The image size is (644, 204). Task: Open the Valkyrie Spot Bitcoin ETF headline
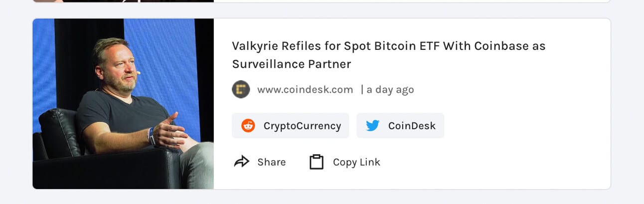388,55
